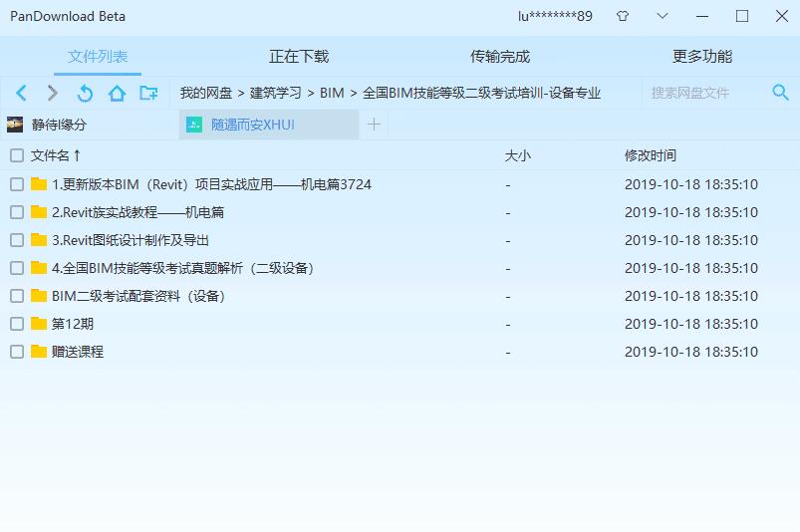Navigate to 建筑学习 in breadcrumb

coord(276,93)
